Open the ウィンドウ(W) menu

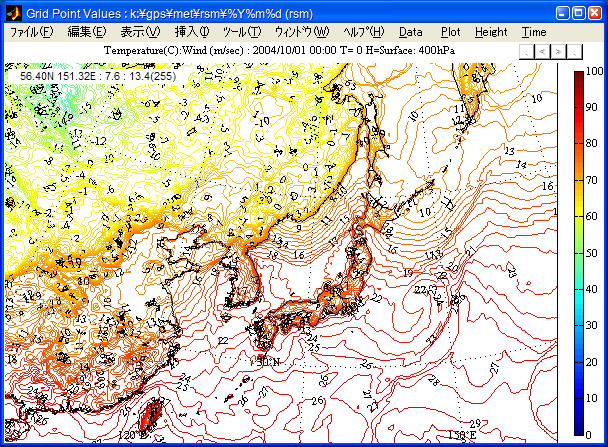click(300, 32)
